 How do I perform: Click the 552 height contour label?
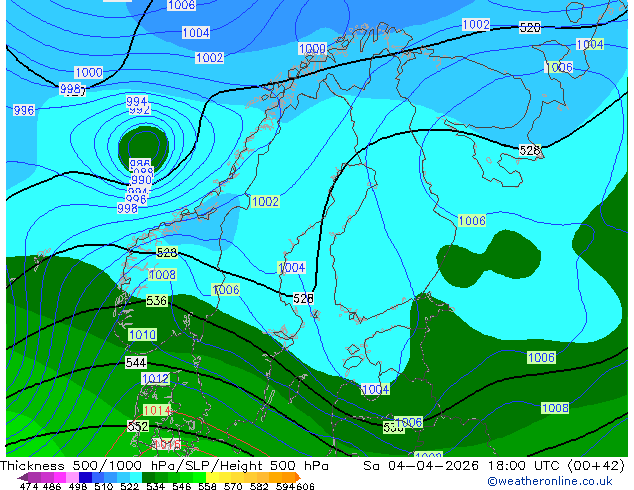point(138,426)
